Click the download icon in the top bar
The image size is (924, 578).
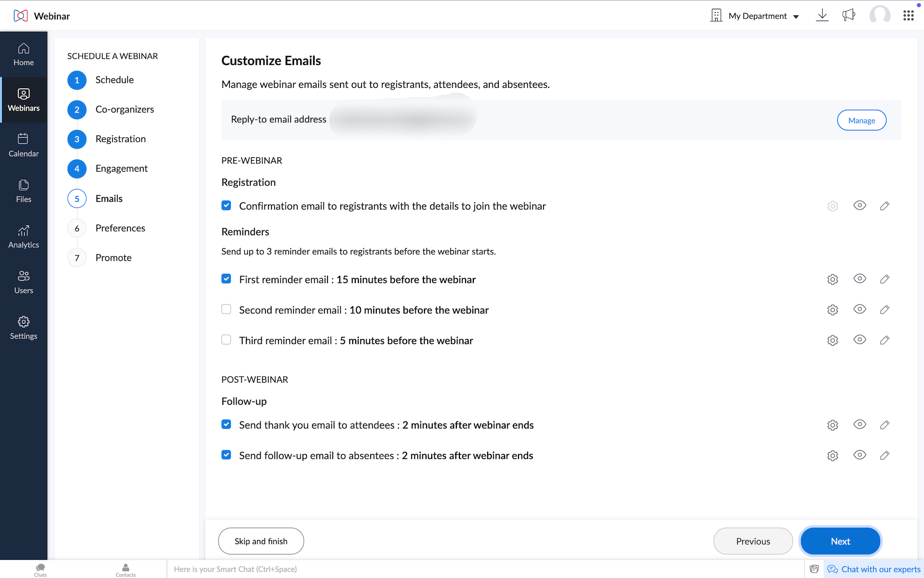tap(822, 15)
